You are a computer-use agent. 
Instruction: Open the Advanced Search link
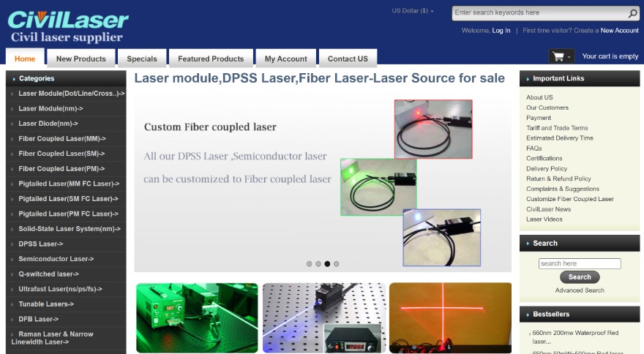tap(580, 290)
